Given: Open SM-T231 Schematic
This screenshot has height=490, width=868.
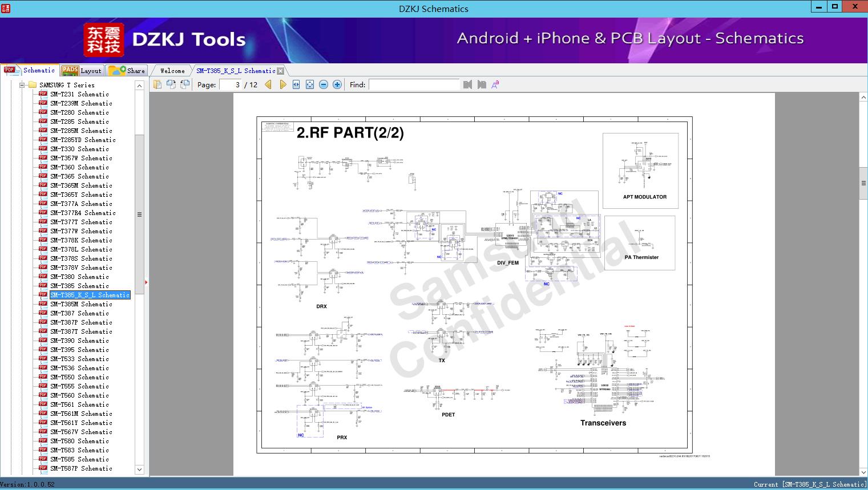Looking at the screenshot, I should [79, 94].
